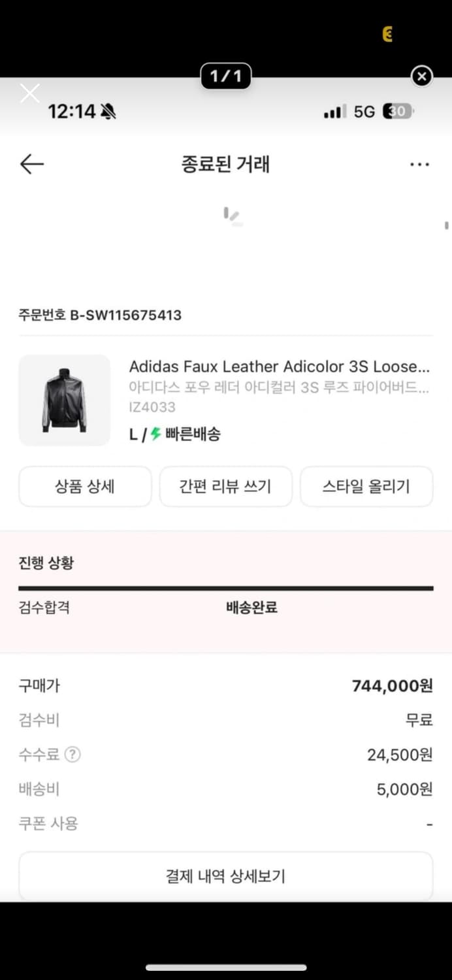The width and height of the screenshot is (452, 980).
Task: Close the image viewer with circled X
Action: click(422, 76)
